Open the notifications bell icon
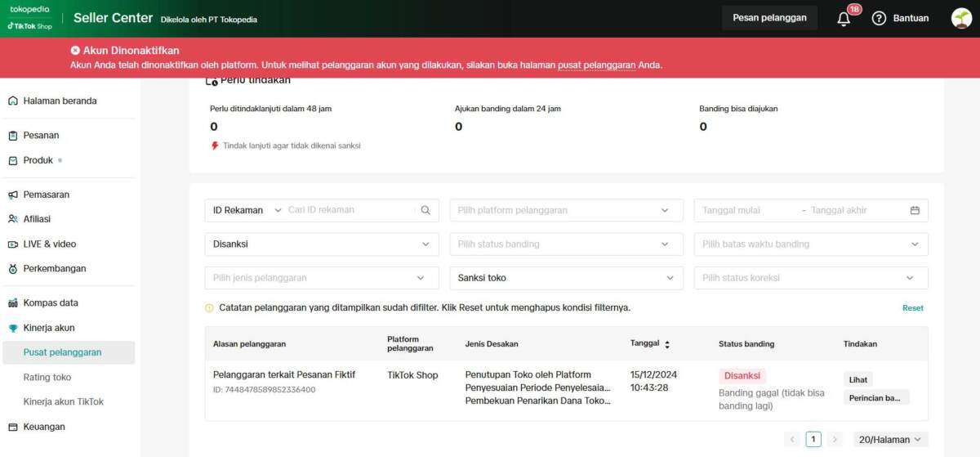The height and width of the screenshot is (457, 980). (x=844, y=19)
